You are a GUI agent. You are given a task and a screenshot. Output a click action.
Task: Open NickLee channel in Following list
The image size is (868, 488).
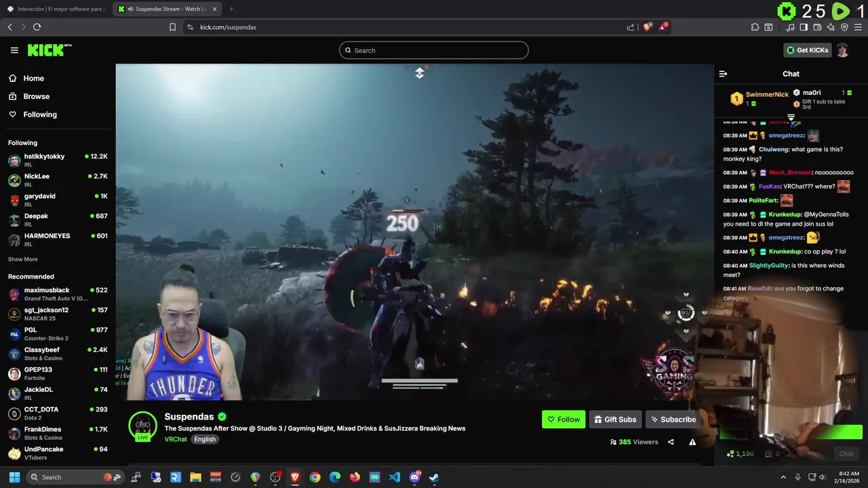click(x=58, y=180)
